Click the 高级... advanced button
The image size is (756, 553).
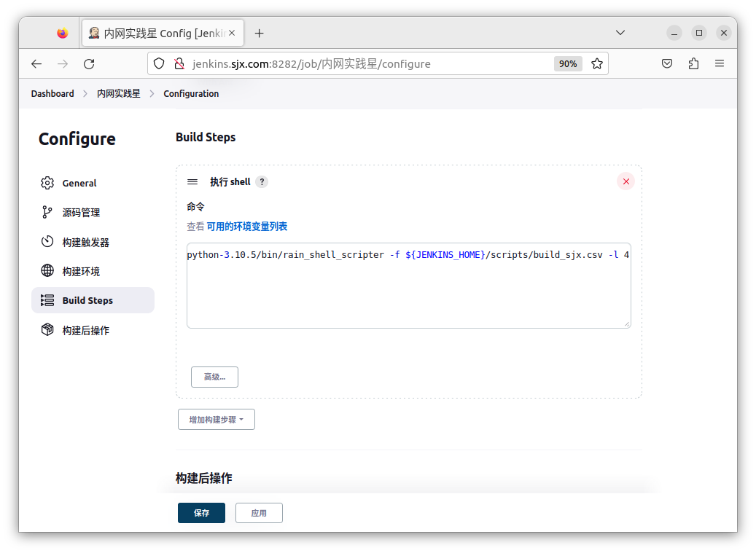(214, 377)
